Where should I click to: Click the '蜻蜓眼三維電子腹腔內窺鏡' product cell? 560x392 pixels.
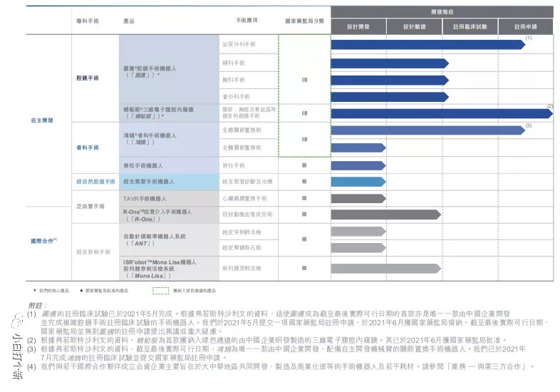[169, 113]
